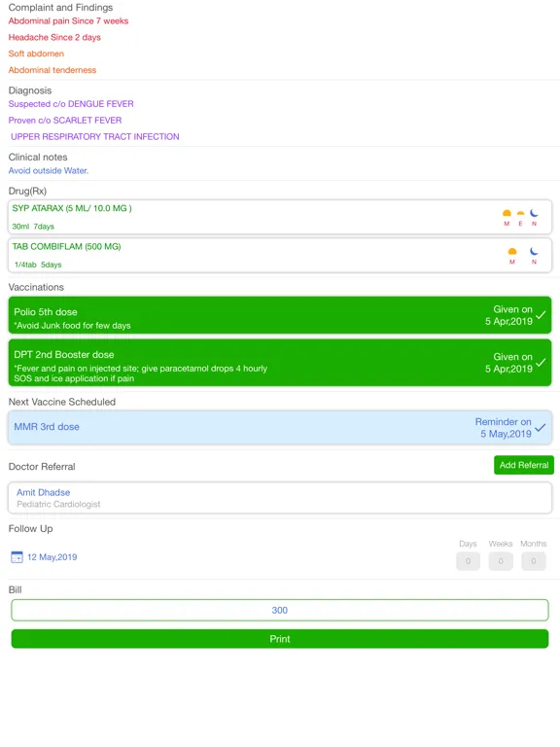Uncheck the DPT 2nd Booster checkmark
560x747 pixels.
541,363
